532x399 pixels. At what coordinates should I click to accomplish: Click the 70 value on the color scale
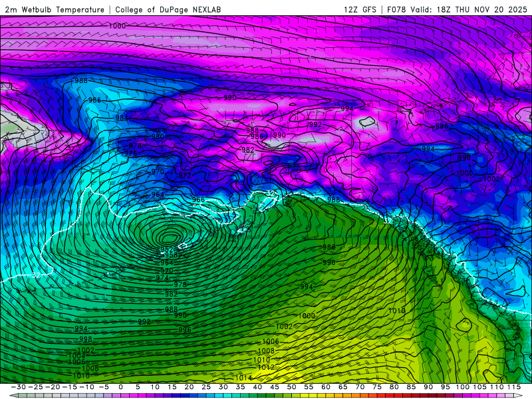point(360,387)
